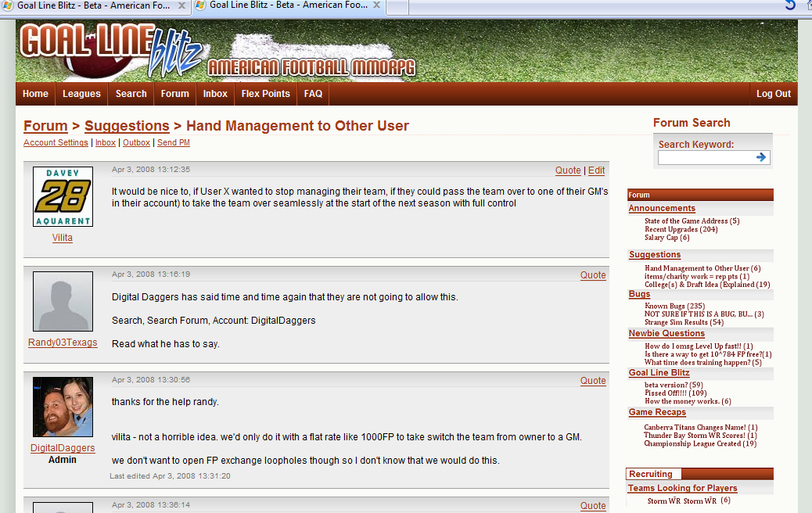This screenshot has width=812, height=513.
Task: Open How the money works thread
Action: (x=688, y=402)
